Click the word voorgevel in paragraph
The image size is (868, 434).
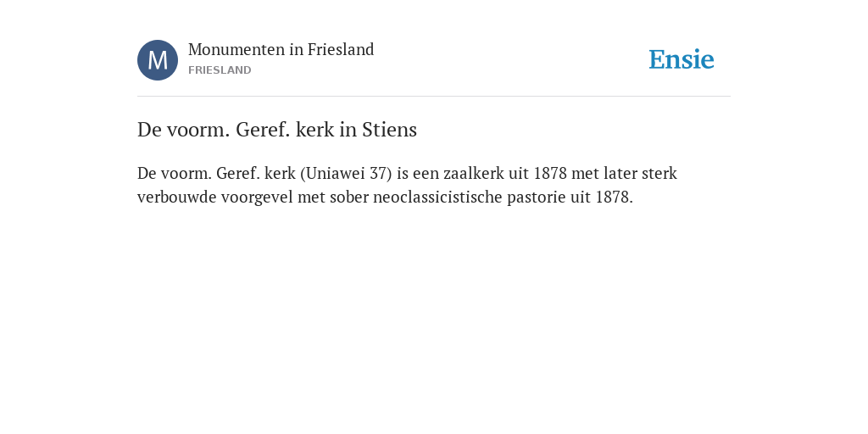257,198
